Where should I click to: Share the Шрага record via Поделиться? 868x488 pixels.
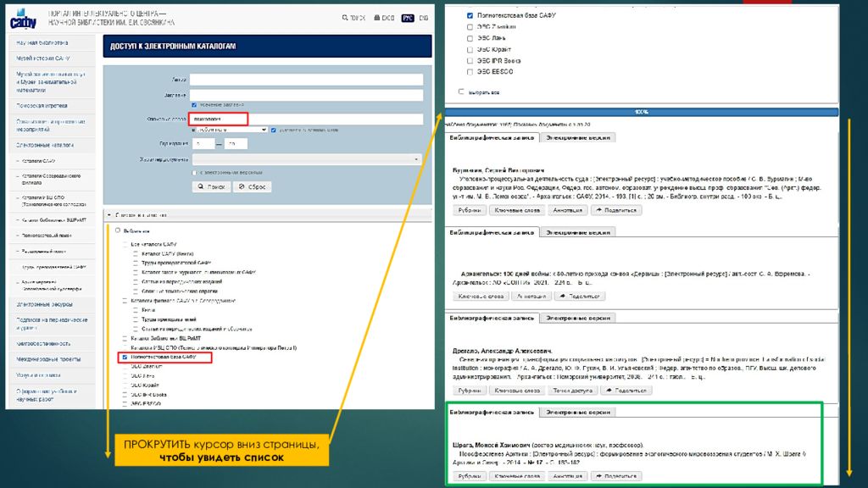point(616,476)
